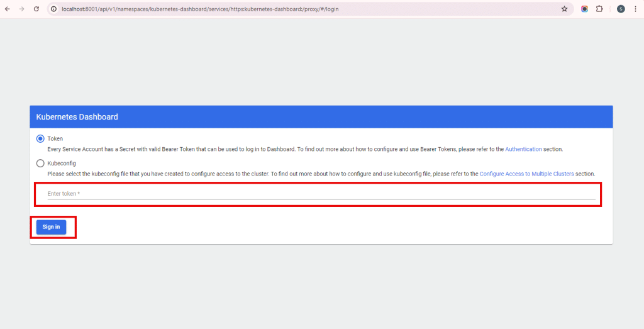Reload the page with the refresh icon
This screenshot has height=329, width=644.
point(36,9)
